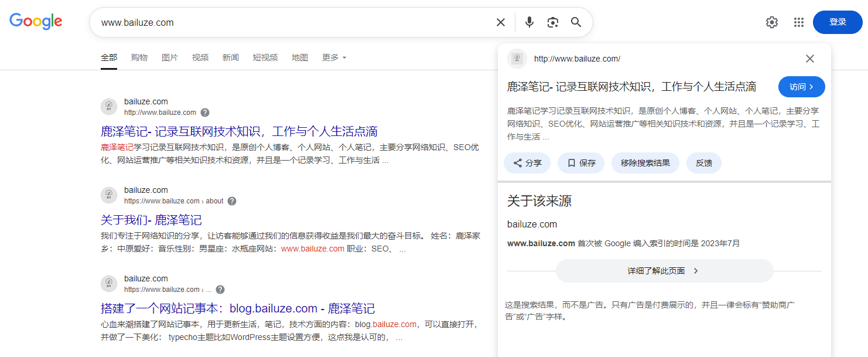The height and width of the screenshot is (357, 868).
Task: Clear the search box with X icon
Action: (501, 22)
